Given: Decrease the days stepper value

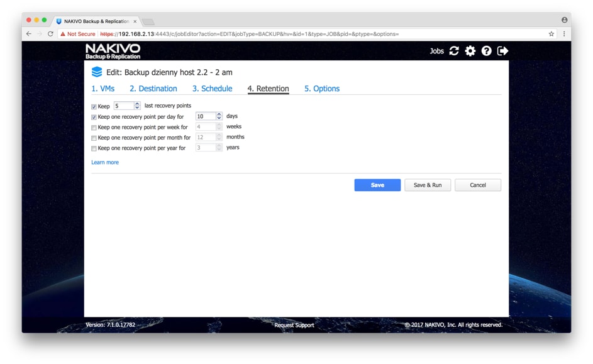Looking at the screenshot, I should (x=219, y=118).
